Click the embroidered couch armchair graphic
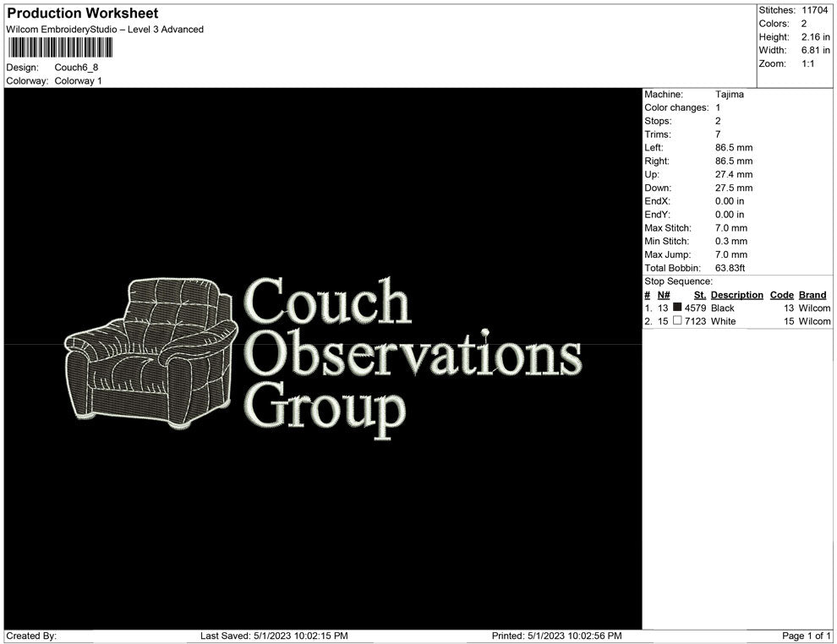Image resolution: width=837 pixels, height=644 pixels. click(151, 352)
